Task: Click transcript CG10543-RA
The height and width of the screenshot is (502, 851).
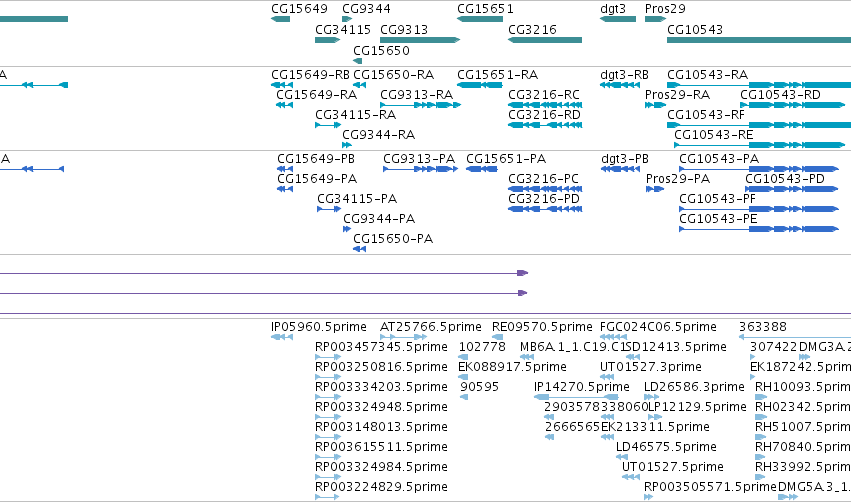Action: (759, 85)
